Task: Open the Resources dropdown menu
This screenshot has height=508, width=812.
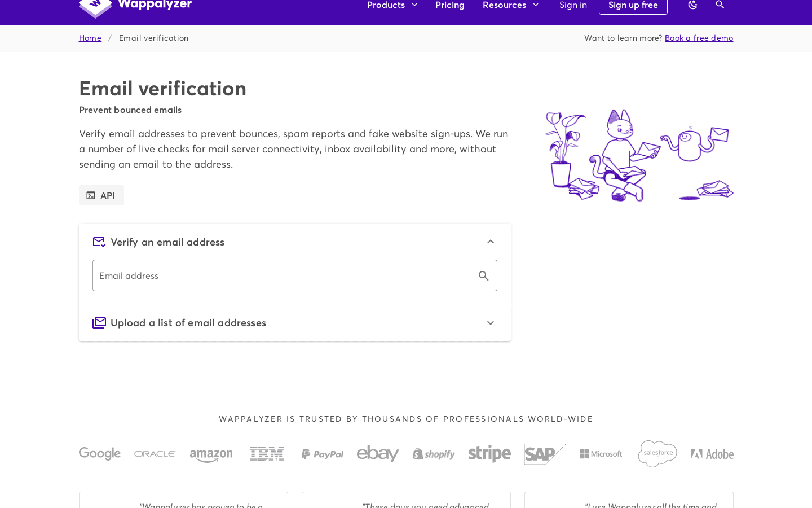Action: click(x=510, y=5)
